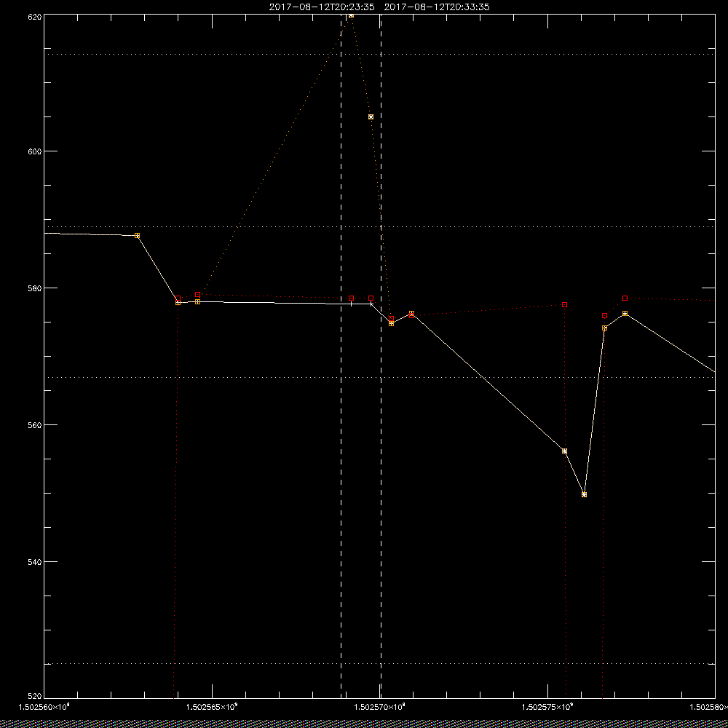The height and width of the screenshot is (728, 728).
Task: Select the y-axis label 540
Action: [x=35, y=562]
